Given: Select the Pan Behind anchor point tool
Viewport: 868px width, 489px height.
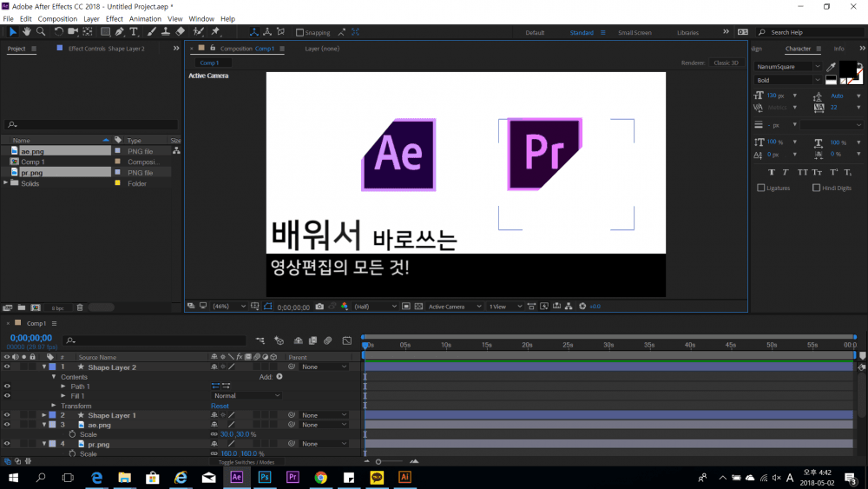Looking at the screenshot, I should (88, 32).
